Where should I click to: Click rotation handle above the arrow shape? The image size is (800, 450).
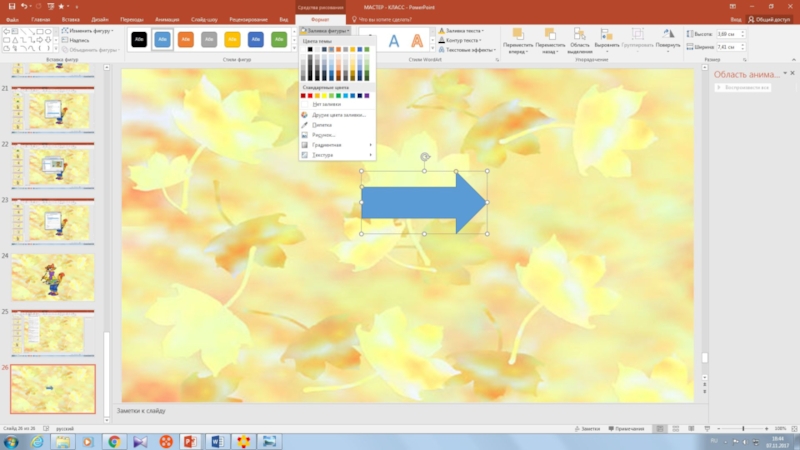tap(424, 157)
